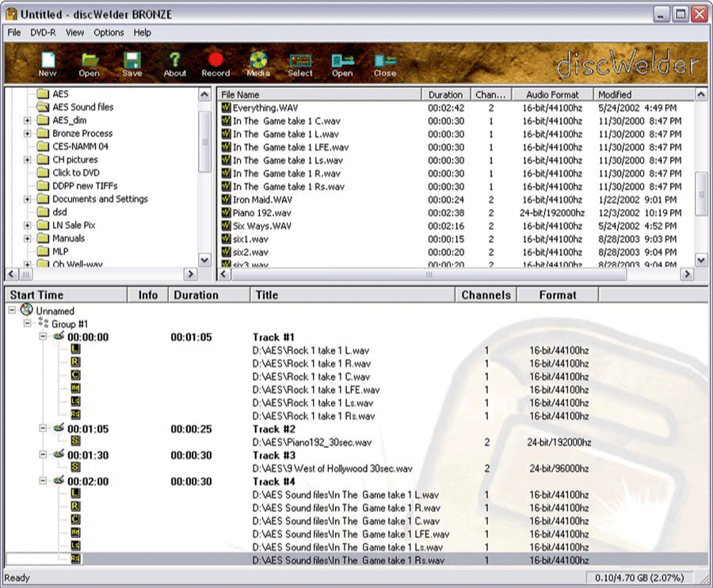
Task: Collapse the Group #1 node
Action: 28,324
